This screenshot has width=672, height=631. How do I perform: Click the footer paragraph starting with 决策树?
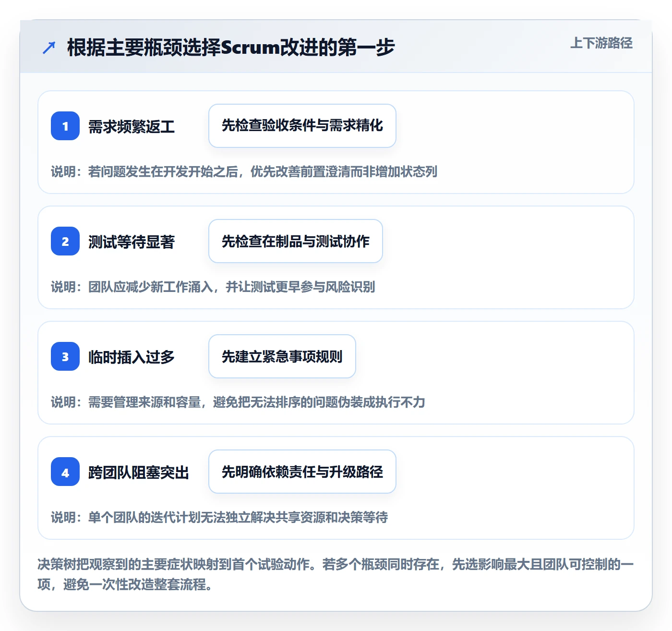point(336,574)
